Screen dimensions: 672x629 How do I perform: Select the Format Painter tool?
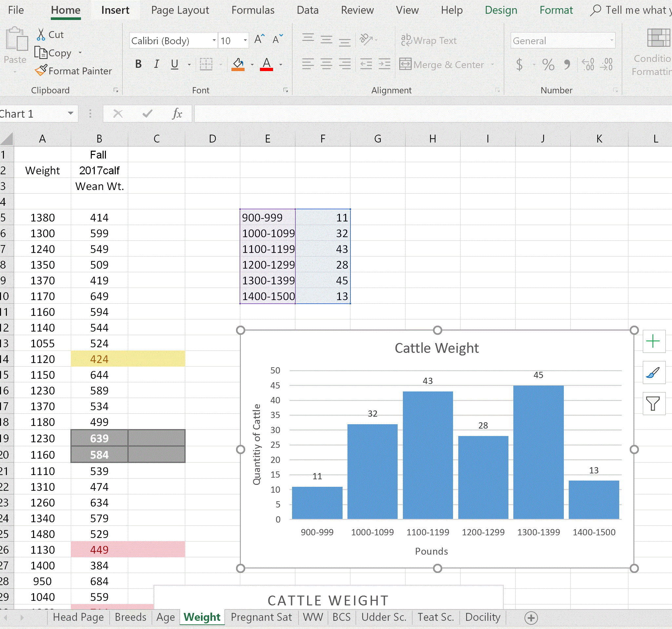pos(74,71)
